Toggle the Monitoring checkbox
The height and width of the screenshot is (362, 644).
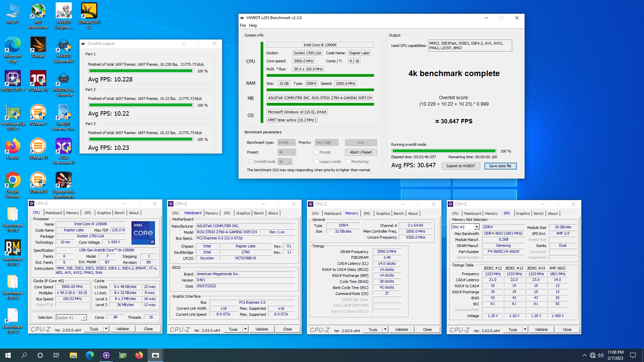point(348,162)
